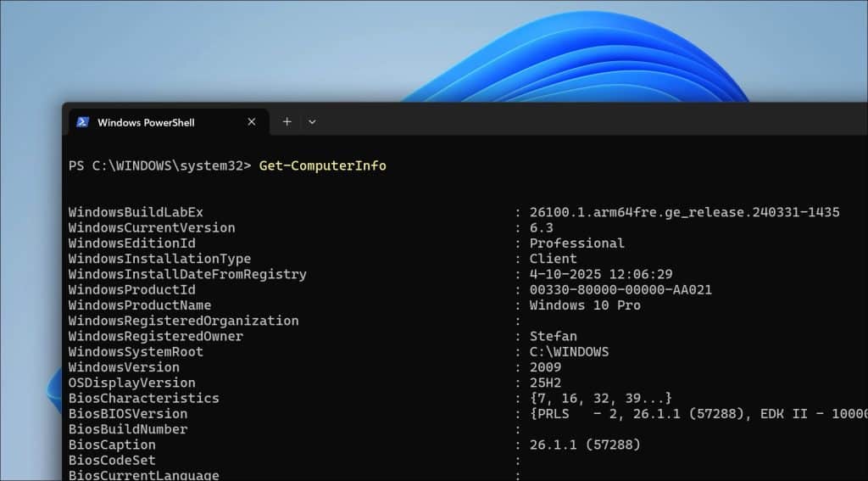Open the new-tab profile dropdown chevron
Viewport: 868px width, 481px height.
click(312, 122)
